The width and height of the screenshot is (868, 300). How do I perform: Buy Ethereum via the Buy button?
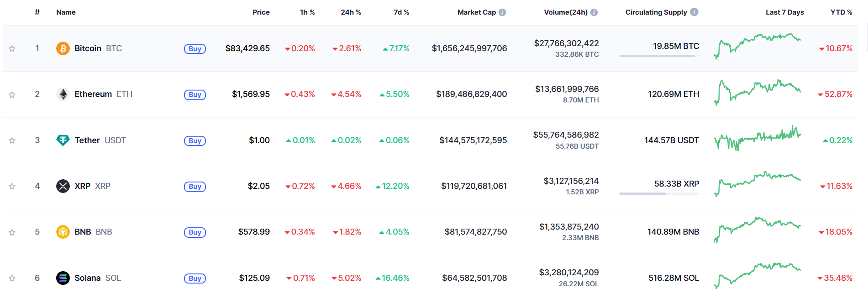pyautogui.click(x=195, y=95)
